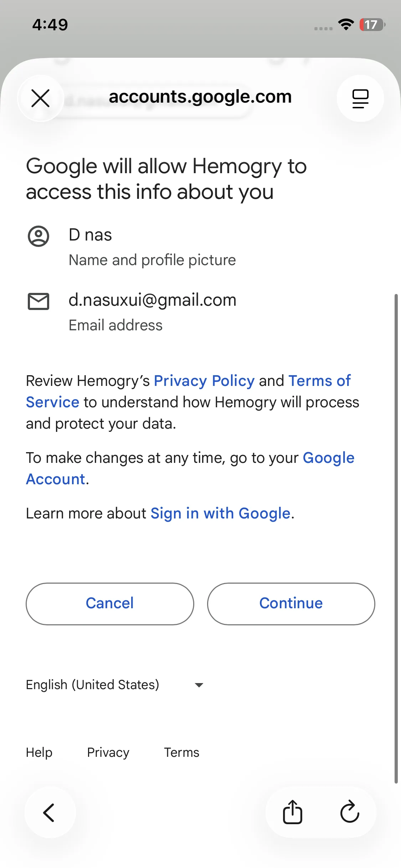This screenshot has width=401, height=868.
Task: Close the Google sign-in sheet
Action: 40,98
